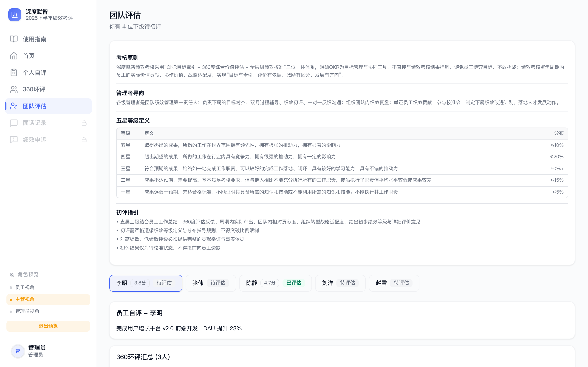The width and height of the screenshot is (588, 367).
Task: Select 刘洋 pending evaluation
Action: pos(340,283)
